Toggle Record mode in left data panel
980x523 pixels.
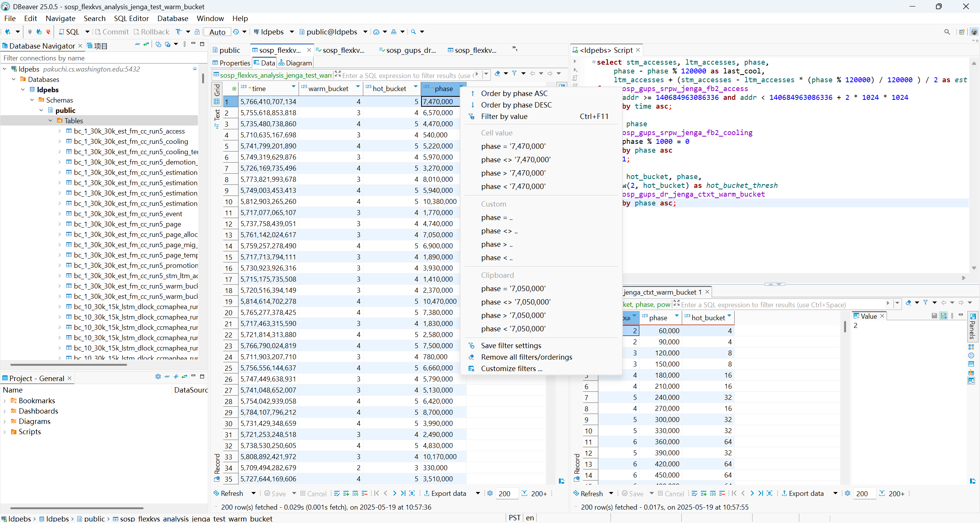point(217,468)
